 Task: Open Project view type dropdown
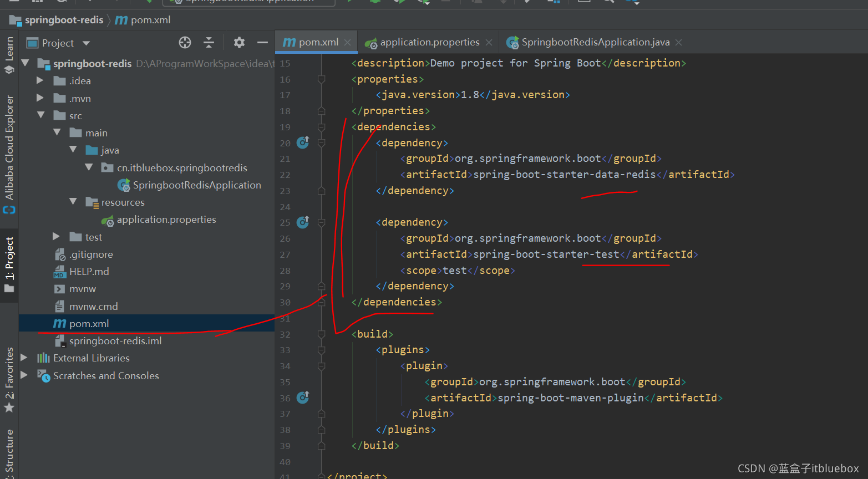click(86, 43)
